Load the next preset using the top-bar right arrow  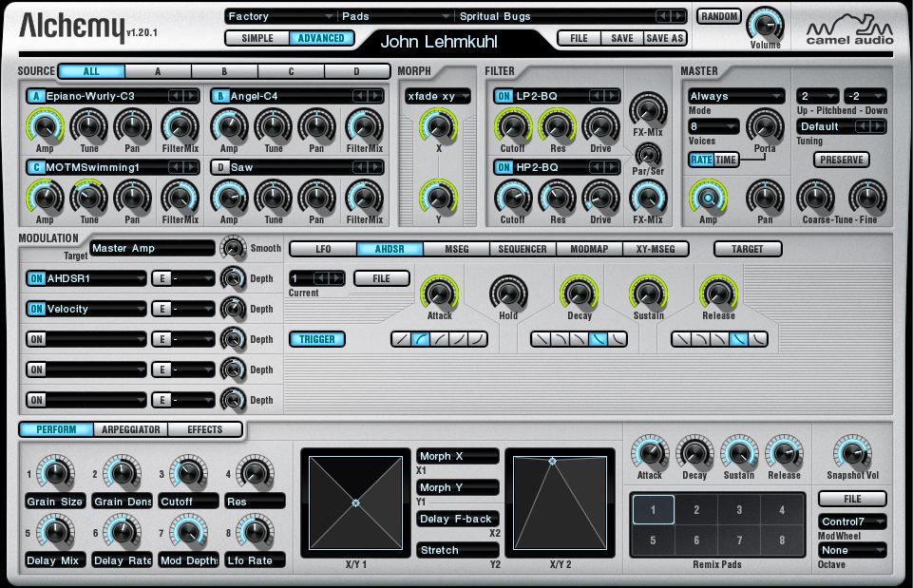click(677, 16)
